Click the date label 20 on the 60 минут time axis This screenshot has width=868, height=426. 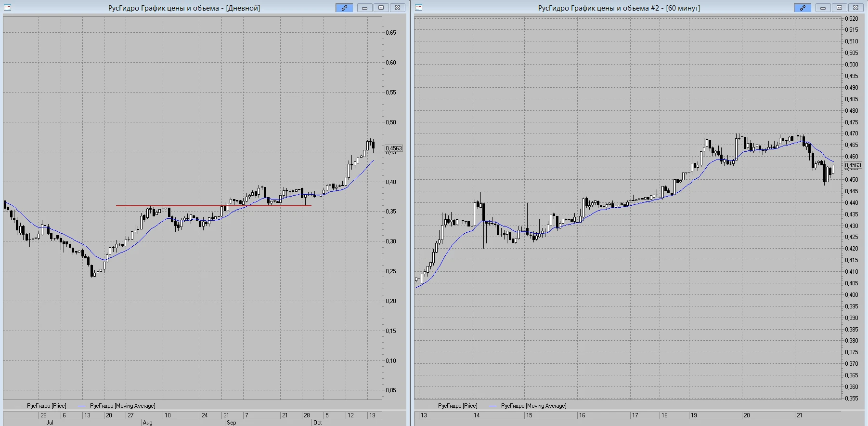[747, 415]
